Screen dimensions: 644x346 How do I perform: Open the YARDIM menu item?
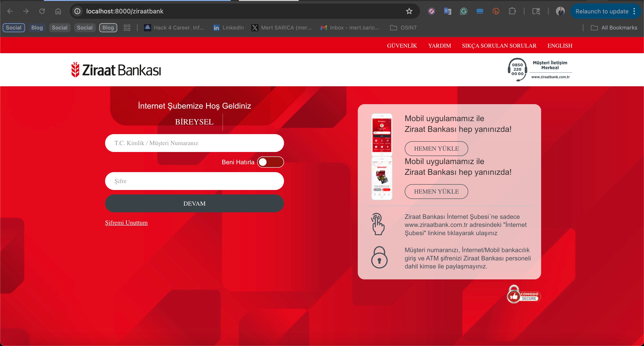coord(439,46)
